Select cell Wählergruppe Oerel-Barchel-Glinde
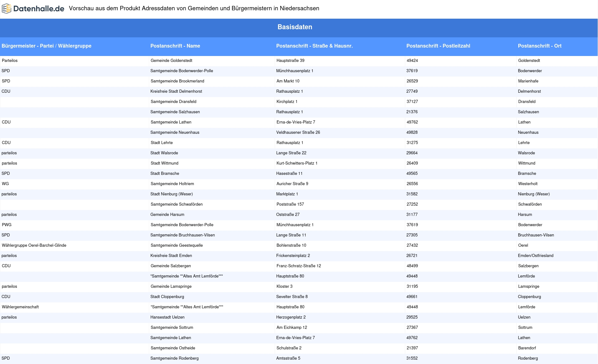598x364 pixels. click(x=34, y=245)
